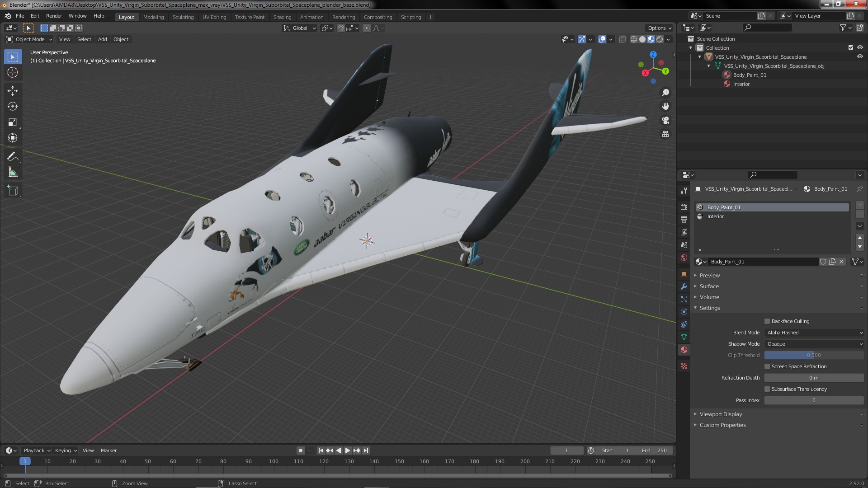Screen dimensions: 868x488
Task: Enable Backface Culling checkbox
Action: click(767, 321)
